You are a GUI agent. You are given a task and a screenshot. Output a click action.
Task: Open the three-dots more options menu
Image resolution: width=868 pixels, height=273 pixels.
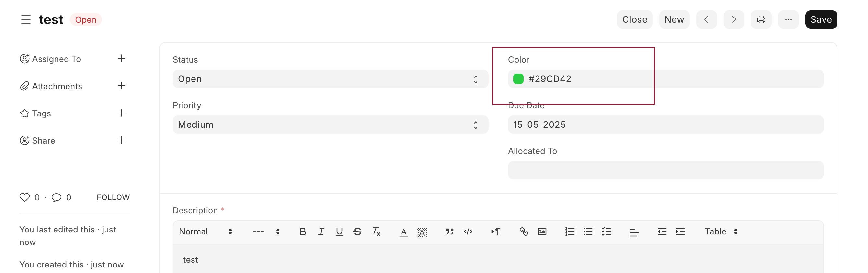coord(788,19)
